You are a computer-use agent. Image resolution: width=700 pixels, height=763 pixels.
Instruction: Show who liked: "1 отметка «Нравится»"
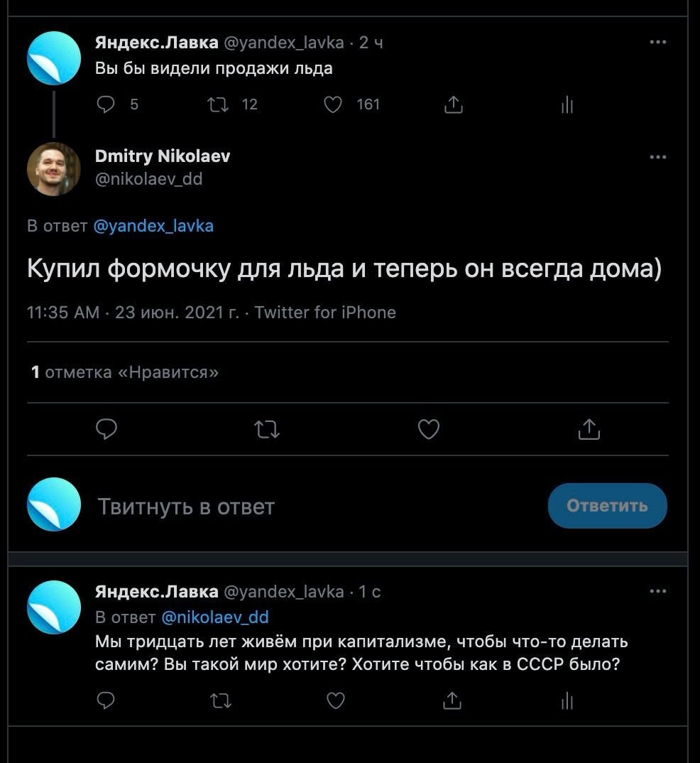[124, 372]
